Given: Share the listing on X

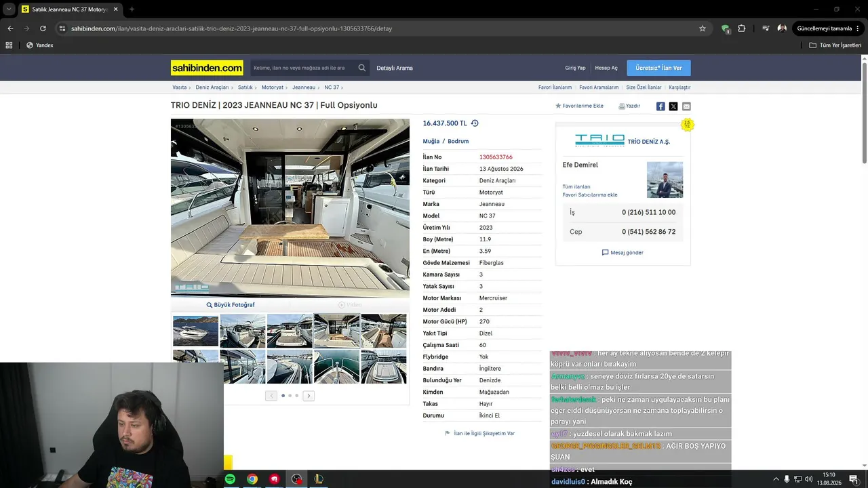Looking at the screenshot, I should tap(673, 106).
